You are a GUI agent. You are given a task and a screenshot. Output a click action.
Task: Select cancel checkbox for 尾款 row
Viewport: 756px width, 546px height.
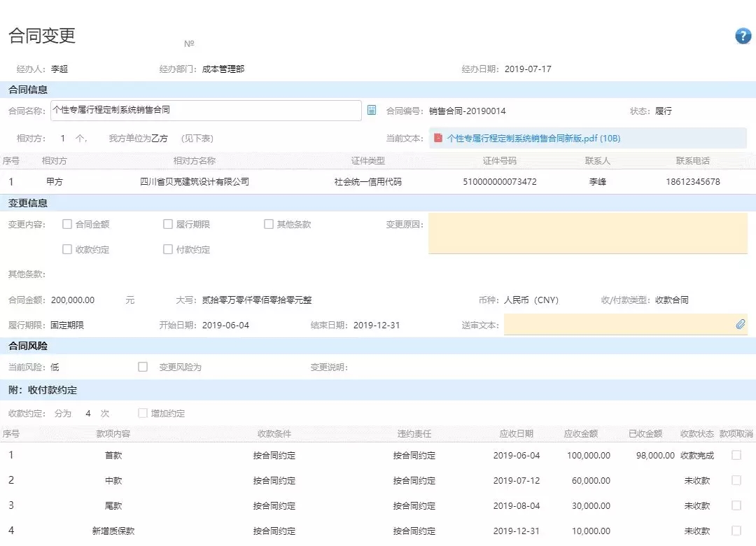(x=736, y=505)
